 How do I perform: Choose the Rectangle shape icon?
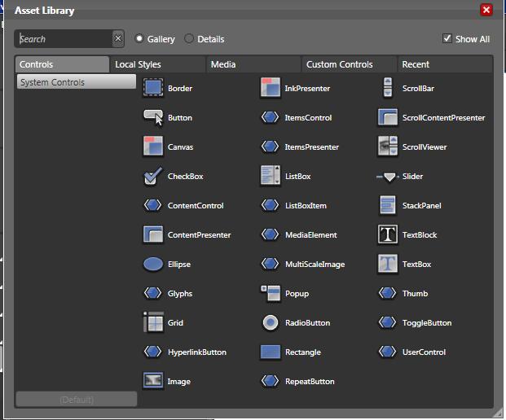tap(271, 352)
